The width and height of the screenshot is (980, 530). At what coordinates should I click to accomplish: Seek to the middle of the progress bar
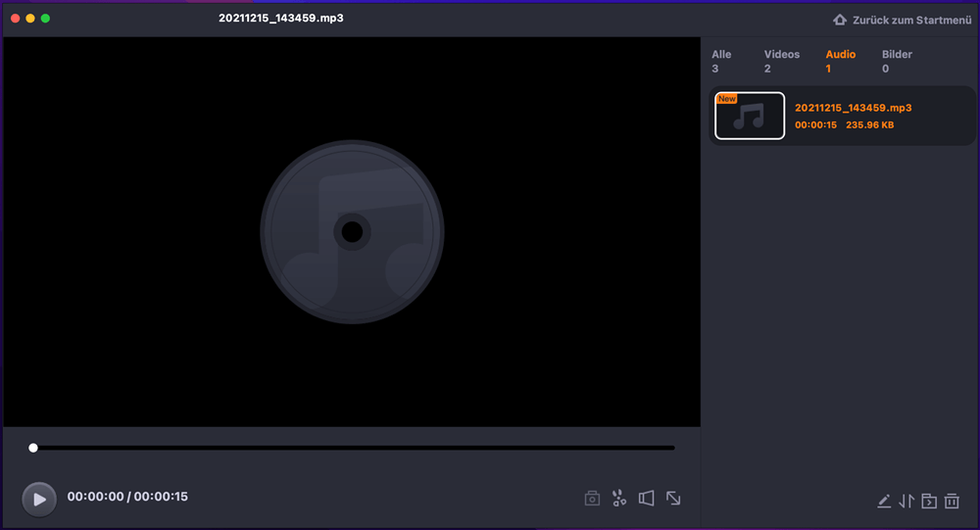click(354, 448)
